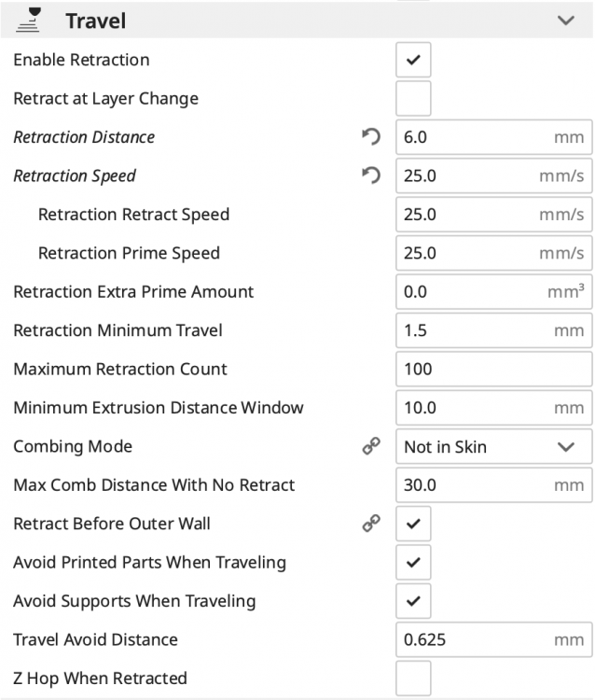
Task: Uncheck Retract Before Outer Wall
Action: (x=413, y=524)
